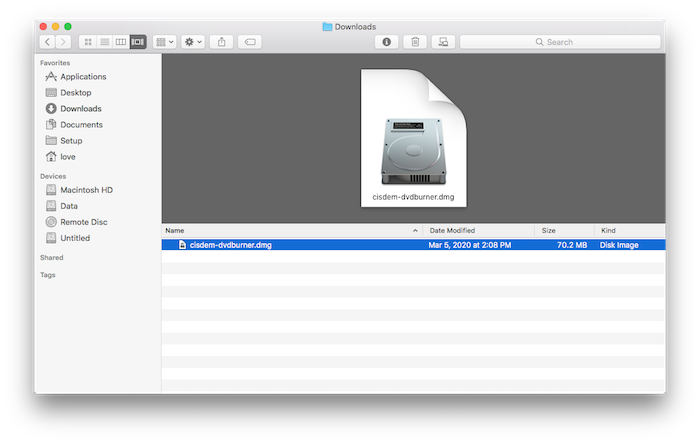Screen dimensions: 700x443
Task: Select Macintosh HD under Devices
Action: 86,190
